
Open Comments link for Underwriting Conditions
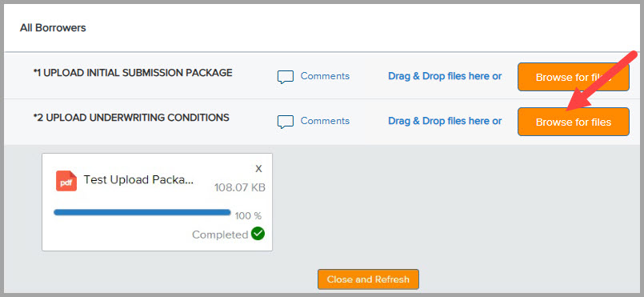click(x=325, y=121)
